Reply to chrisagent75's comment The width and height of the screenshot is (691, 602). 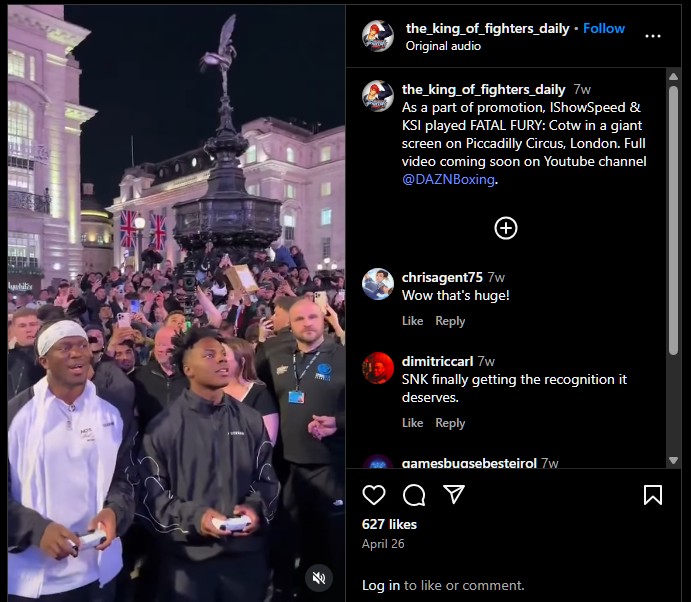(450, 321)
